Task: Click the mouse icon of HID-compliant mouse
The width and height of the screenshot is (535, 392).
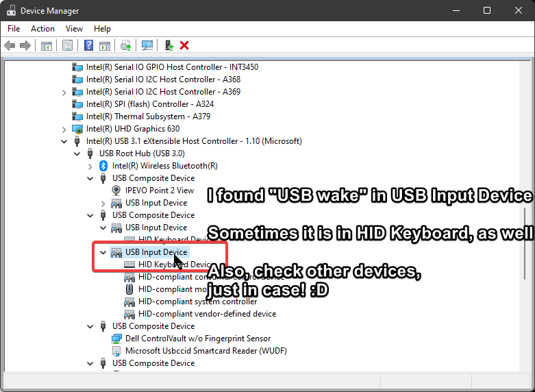Action: pyautogui.click(x=129, y=289)
